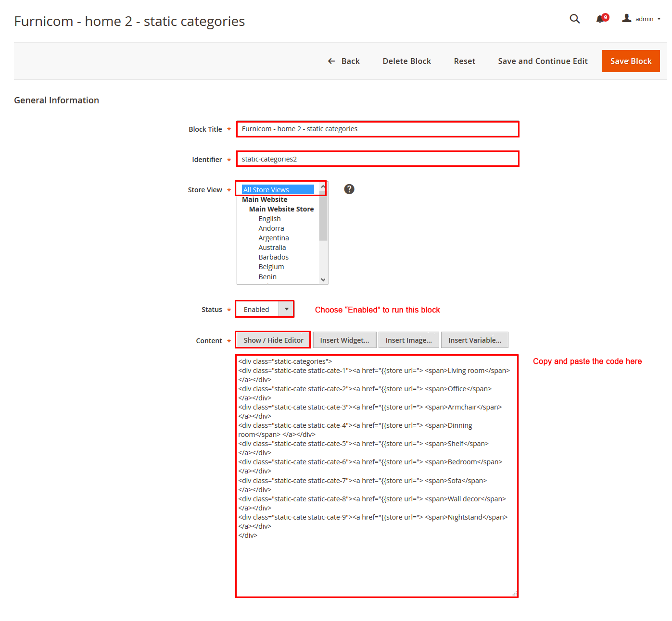Image resolution: width=672 pixels, height=621 pixels.
Task: Select Australia store view
Action: (x=272, y=248)
